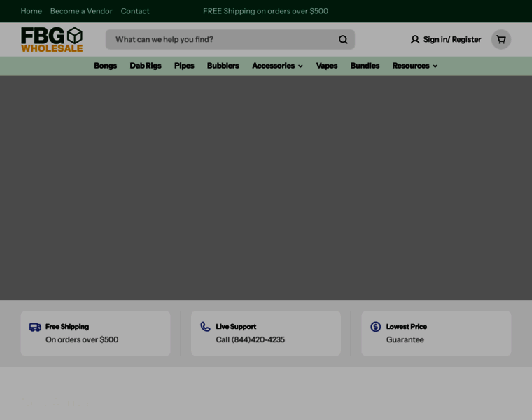Go to the Pipes category
This screenshot has width=532, height=420.
pos(184,66)
